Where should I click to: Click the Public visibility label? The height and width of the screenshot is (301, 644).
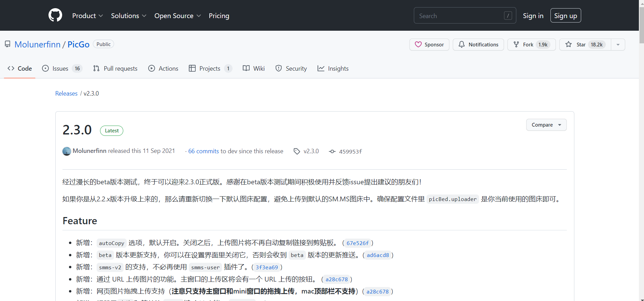[x=103, y=44]
